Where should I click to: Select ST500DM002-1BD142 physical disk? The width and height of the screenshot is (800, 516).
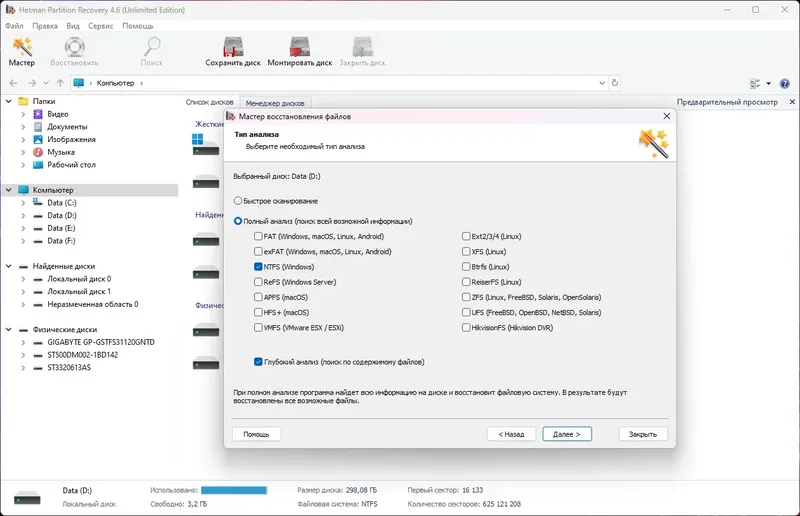(82, 355)
